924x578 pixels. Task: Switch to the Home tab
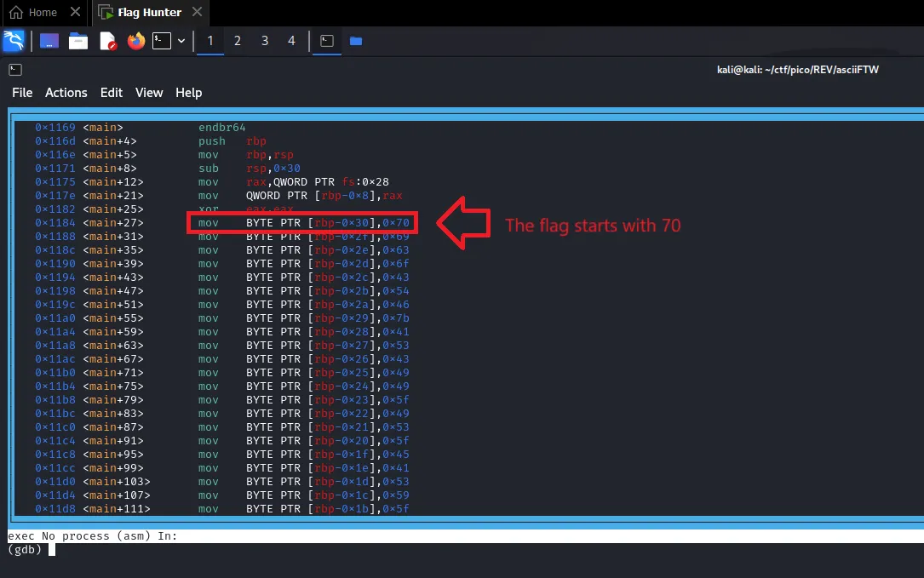click(x=34, y=12)
